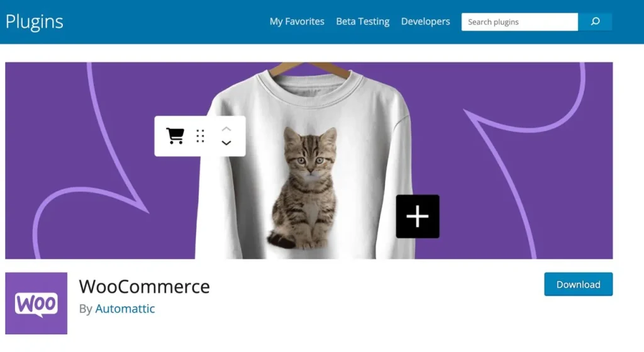Focus the Search plugins field
The image size is (644, 352).
click(519, 22)
